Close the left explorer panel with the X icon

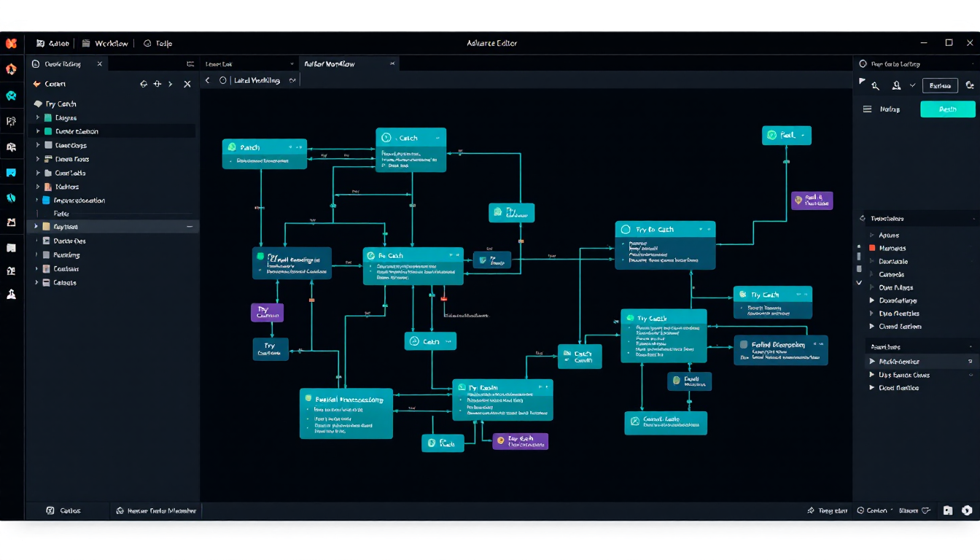coord(187,84)
